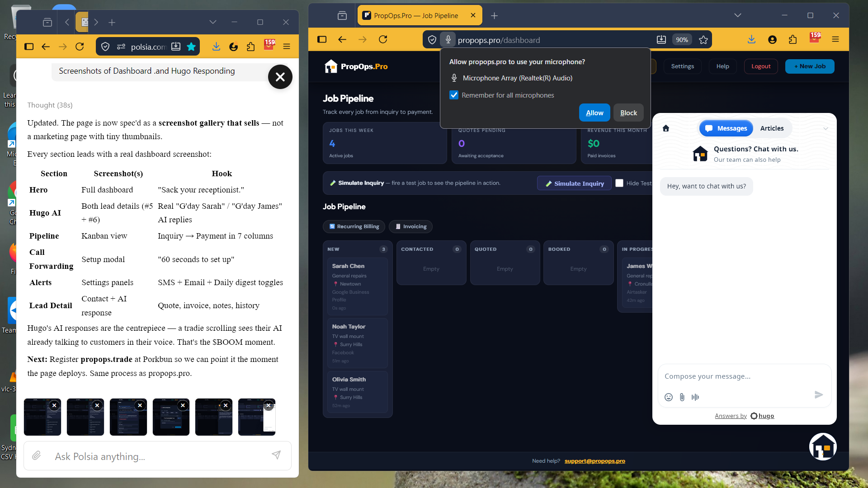Open the downloads arrow in PropOps browser
This screenshot has height=488, width=868.
[x=751, y=39]
